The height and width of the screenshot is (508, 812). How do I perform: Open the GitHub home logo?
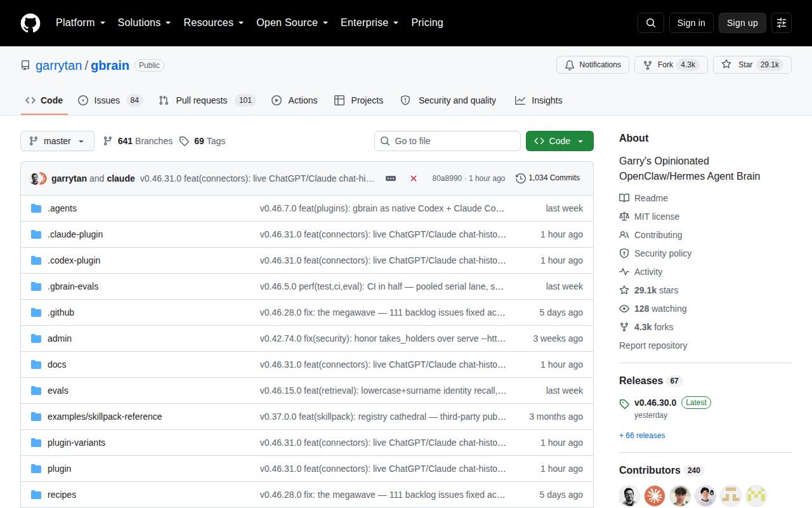tap(30, 23)
